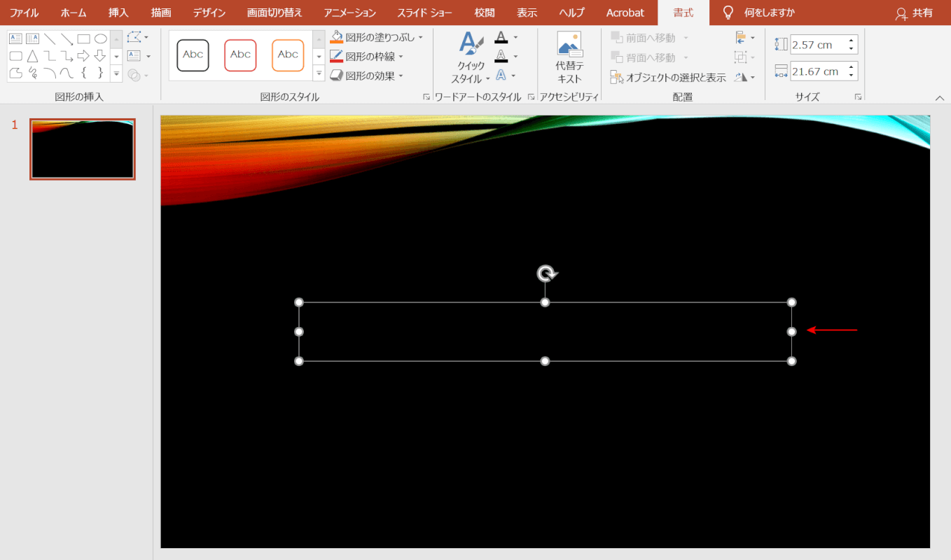Open the 図形の効果 shape effects menu
Image resolution: width=951 pixels, height=560 pixels.
coord(366,76)
